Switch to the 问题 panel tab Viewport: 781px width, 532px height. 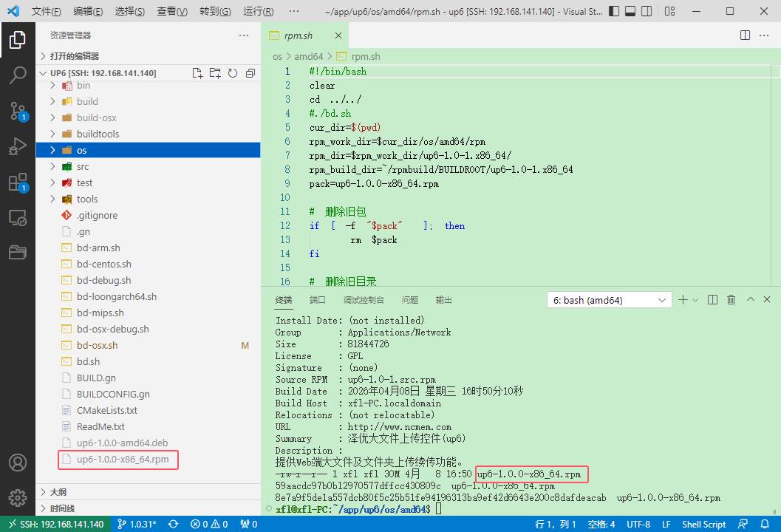click(x=410, y=300)
